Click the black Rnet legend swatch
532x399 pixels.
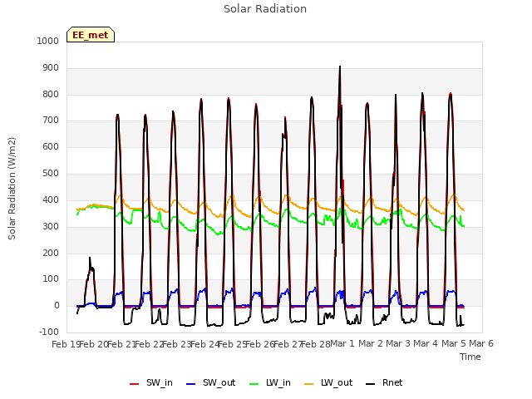pyautogui.click(x=371, y=384)
